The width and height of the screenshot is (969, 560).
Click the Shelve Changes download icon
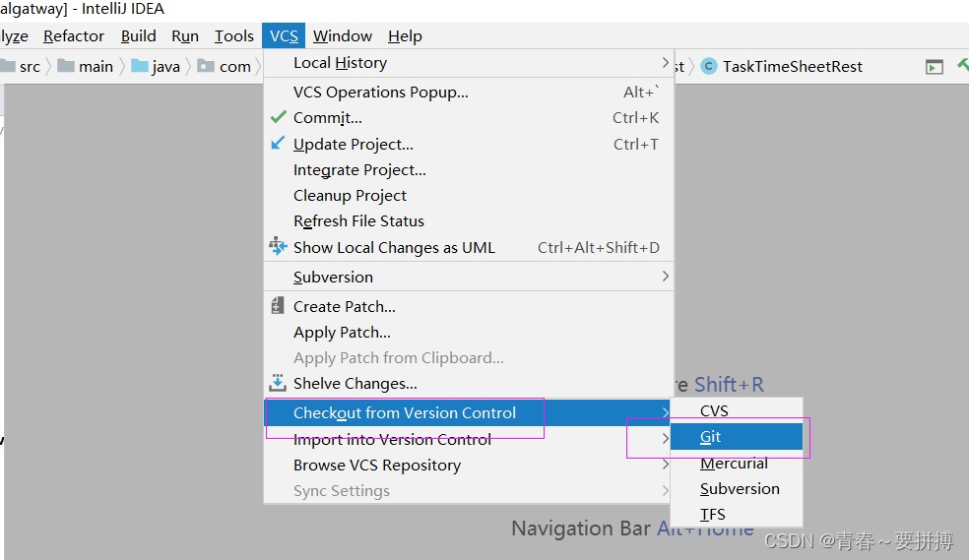(x=278, y=383)
